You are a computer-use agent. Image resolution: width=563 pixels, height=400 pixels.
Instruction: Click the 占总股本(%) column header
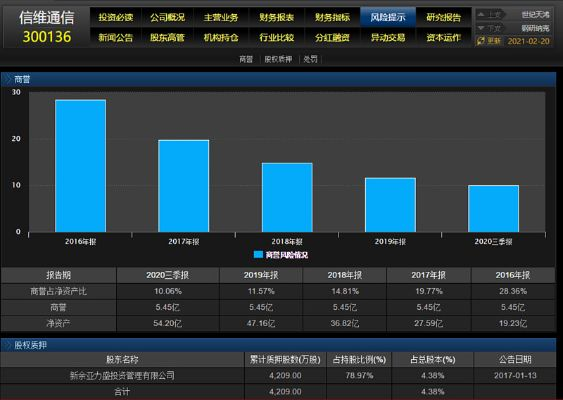pyautogui.click(x=433, y=359)
